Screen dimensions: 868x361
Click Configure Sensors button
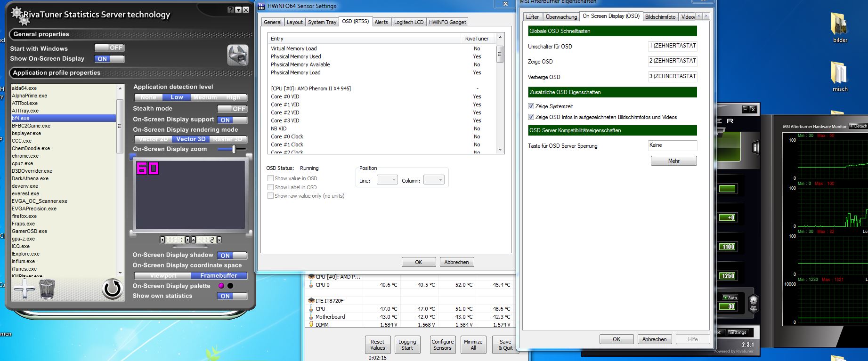(x=442, y=345)
